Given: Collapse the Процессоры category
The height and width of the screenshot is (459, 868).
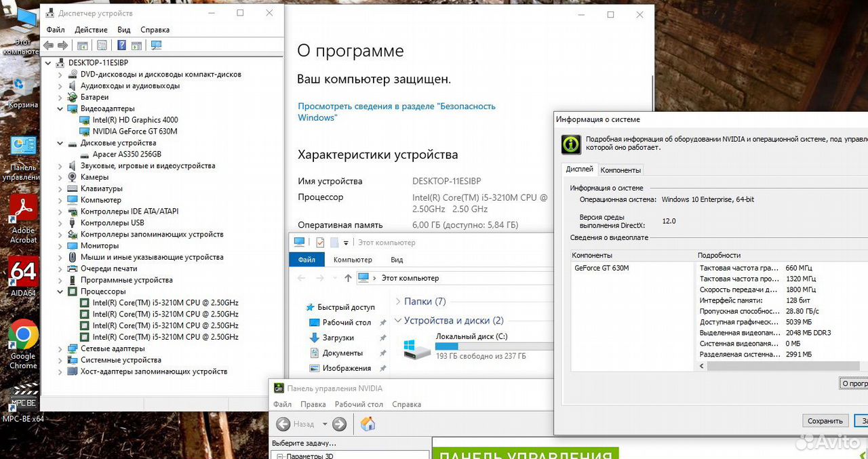Looking at the screenshot, I should coord(60,292).
